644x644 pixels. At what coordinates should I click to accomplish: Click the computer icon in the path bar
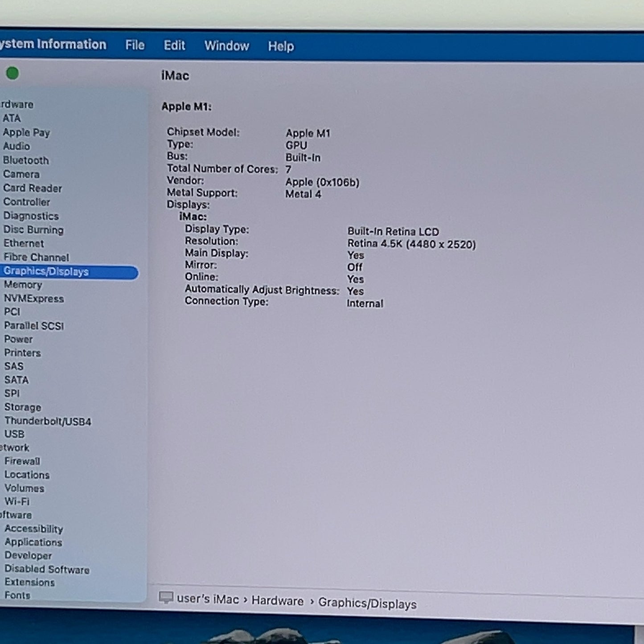click(166, 598)
